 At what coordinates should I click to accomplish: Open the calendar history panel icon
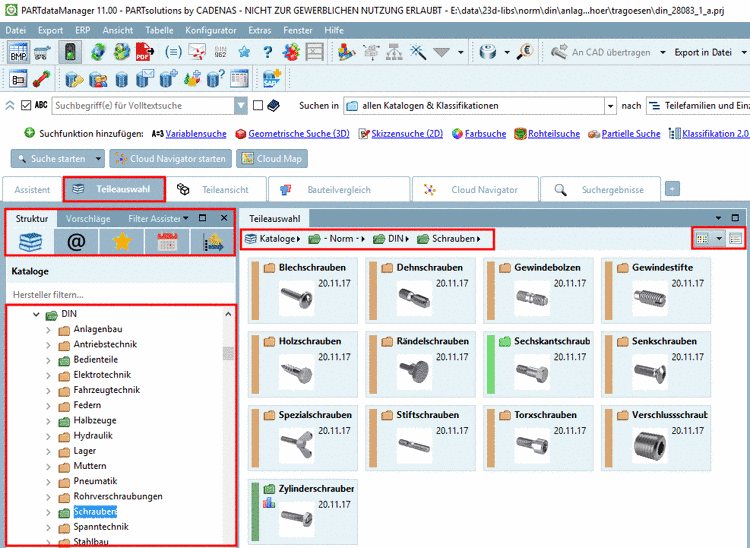pyautogui.click(x=167, y=241)
